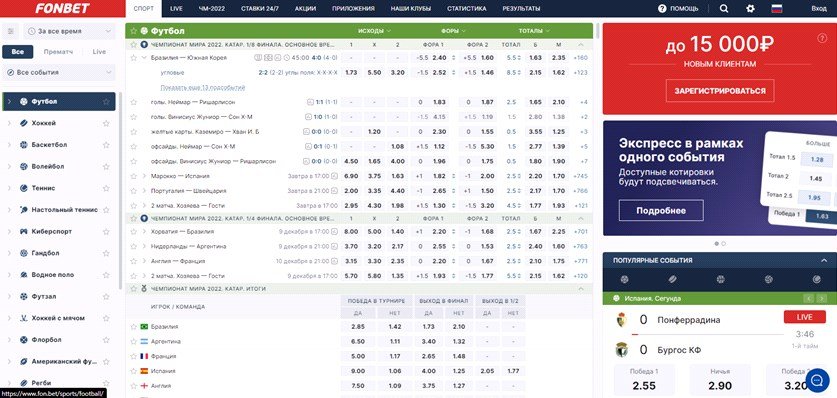Viewport: 837px width, 398px height.
Task: Open the search magnifier in the header
Action: click(724, 9)
